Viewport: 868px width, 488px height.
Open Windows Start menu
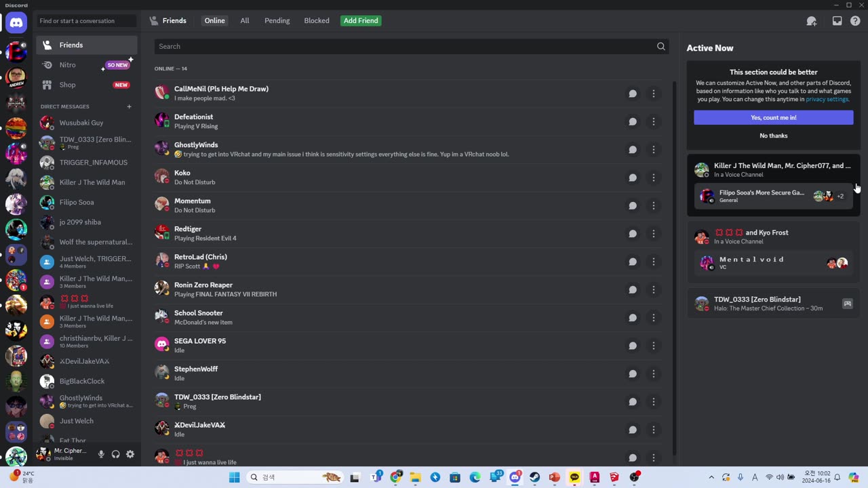234,477
